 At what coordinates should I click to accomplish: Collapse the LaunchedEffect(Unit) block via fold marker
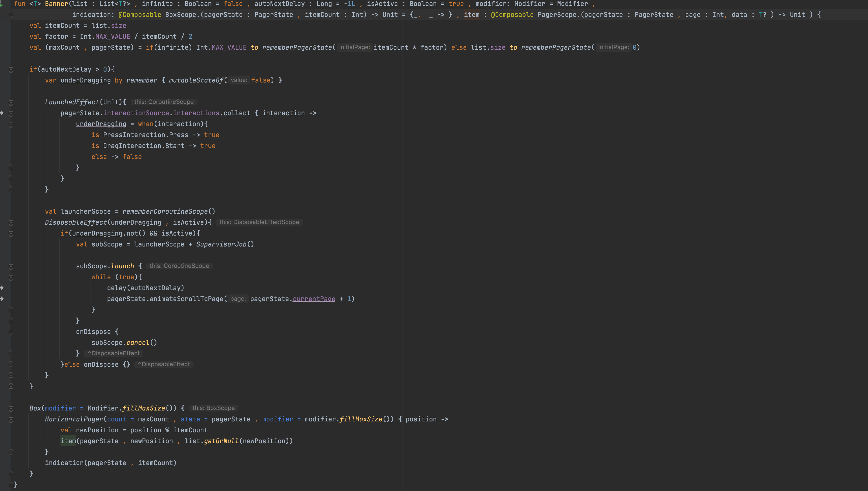[x=11, y=102]
